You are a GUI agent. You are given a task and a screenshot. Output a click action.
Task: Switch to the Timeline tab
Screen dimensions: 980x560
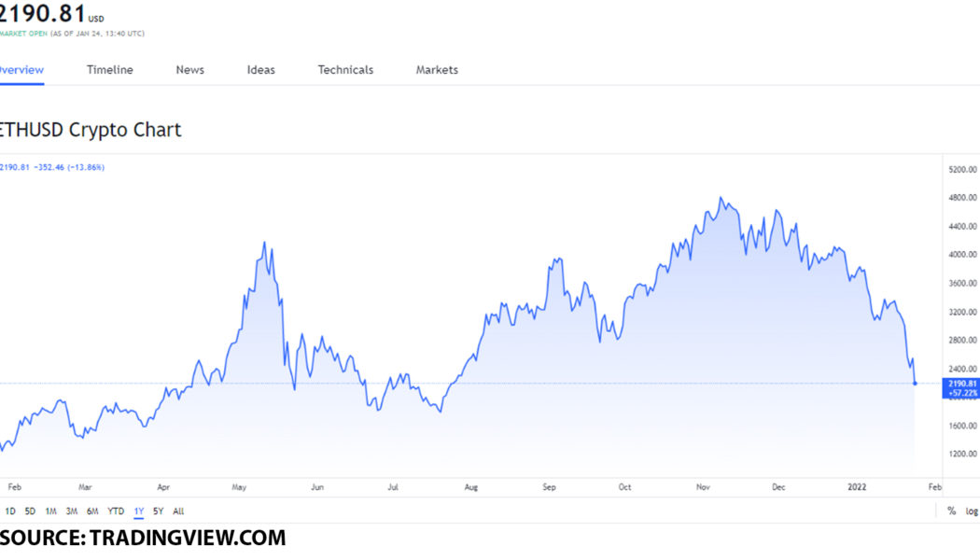click(110, 70)
